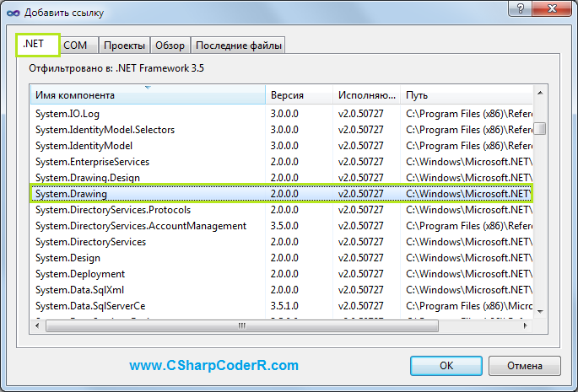
Task: Select the Последние файлы tab
Action: point(238,46)
